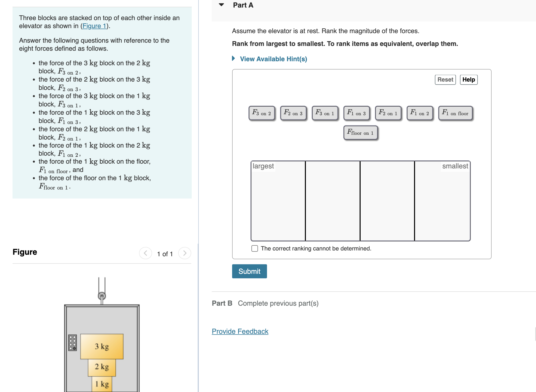Viewport: 536px width, 392px height.
Task: Select the F2 on 1 force tile
Action: 388,113
